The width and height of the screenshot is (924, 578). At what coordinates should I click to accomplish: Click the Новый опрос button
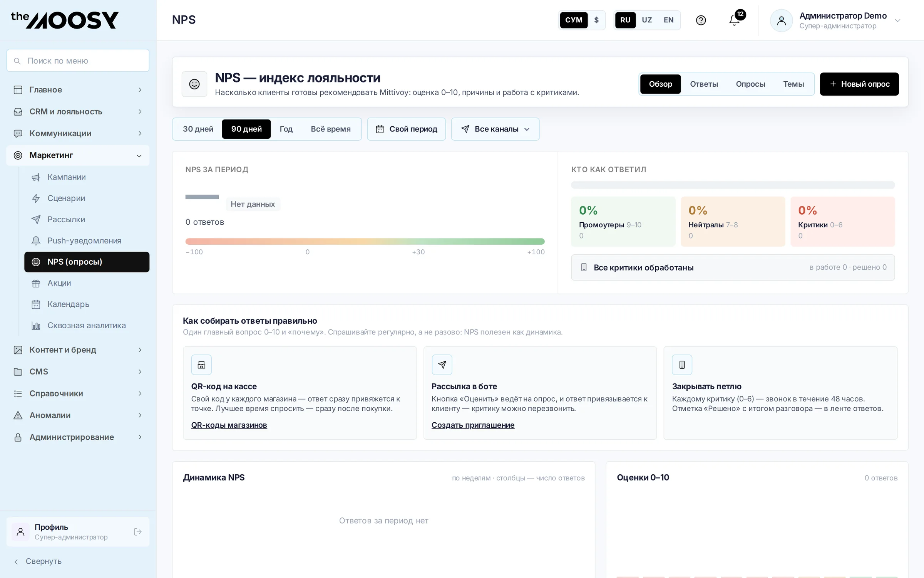(859, 84)
